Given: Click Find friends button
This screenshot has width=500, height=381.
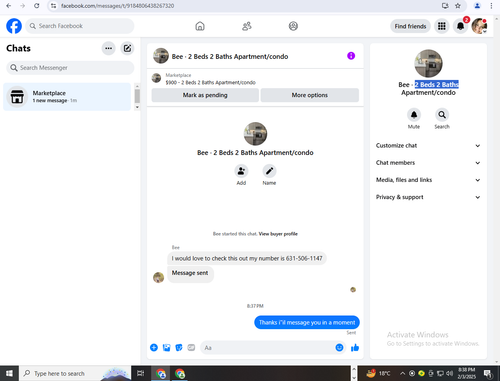Looking at the screenshot, I should coord(410,26).
